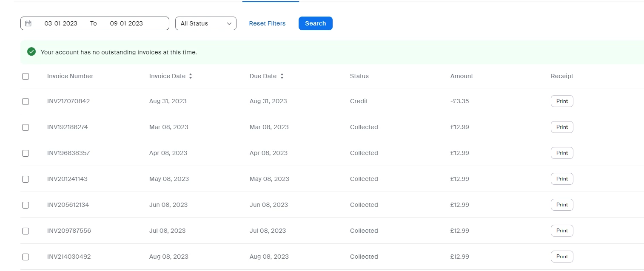Open the All Status dropdown

point(206,23)
